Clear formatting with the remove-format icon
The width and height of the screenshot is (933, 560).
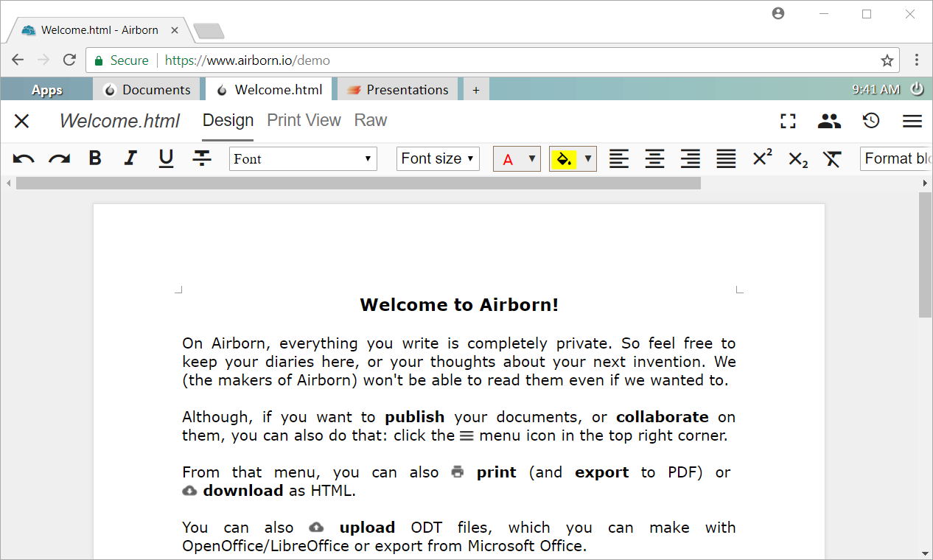832,158
